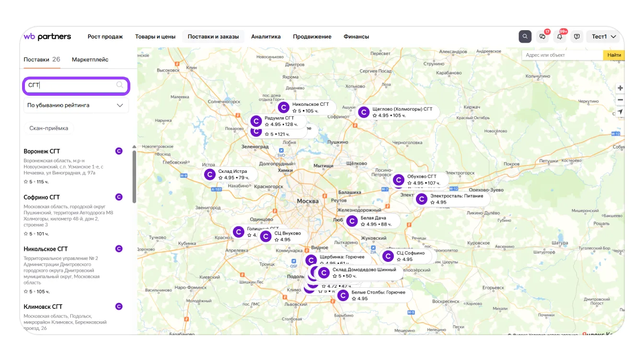Click the wb partners logo
644x361 pixels.
pyautogui.click(x=47, y=36)
